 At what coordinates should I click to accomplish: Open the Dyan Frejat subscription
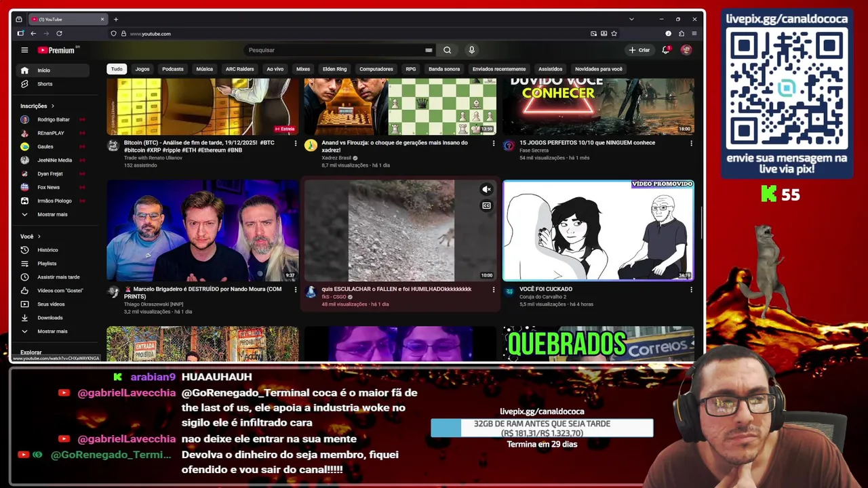53,174
